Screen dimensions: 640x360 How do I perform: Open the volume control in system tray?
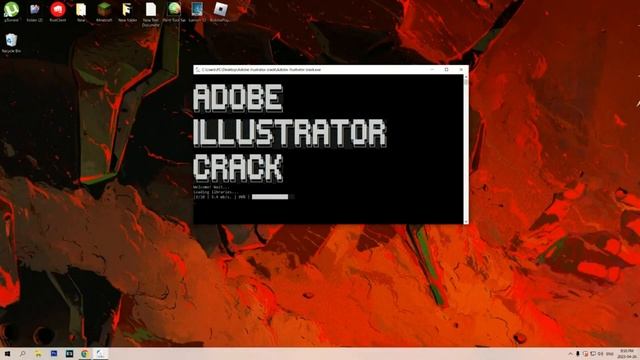(x=600, y=353)
